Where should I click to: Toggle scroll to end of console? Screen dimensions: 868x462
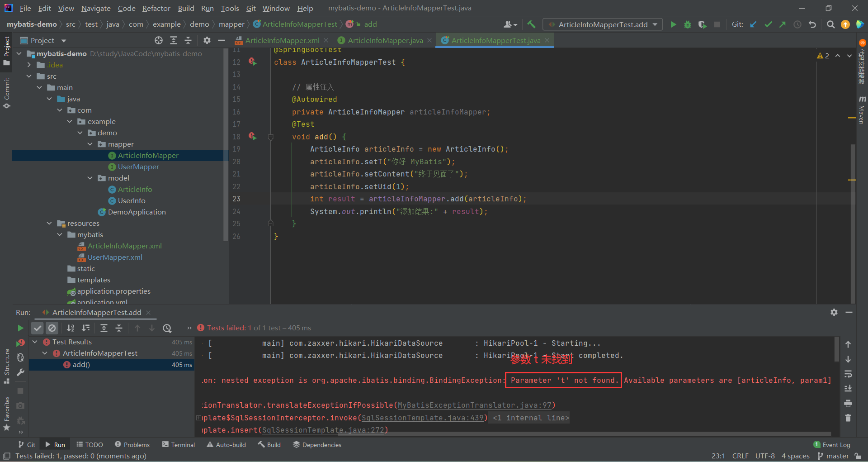[x=848, y=388]
